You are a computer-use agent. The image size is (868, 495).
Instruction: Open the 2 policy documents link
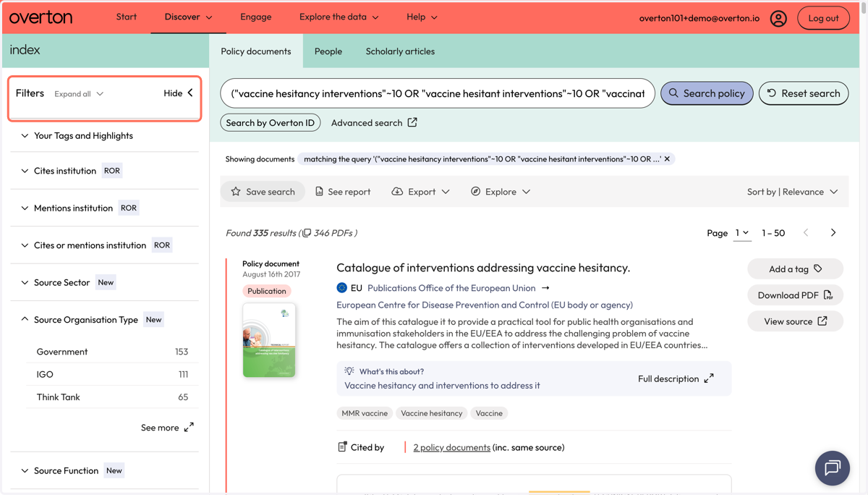(451, 447)
